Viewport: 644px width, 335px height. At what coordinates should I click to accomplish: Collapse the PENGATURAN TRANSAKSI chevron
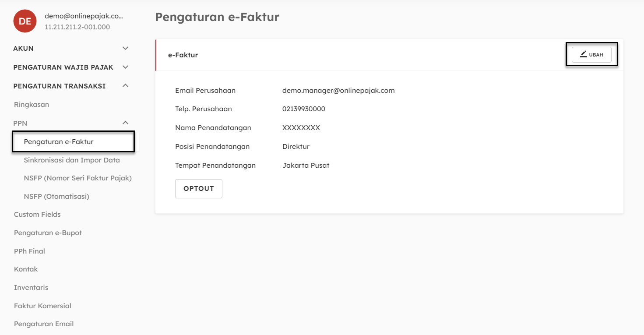[125, 86]
